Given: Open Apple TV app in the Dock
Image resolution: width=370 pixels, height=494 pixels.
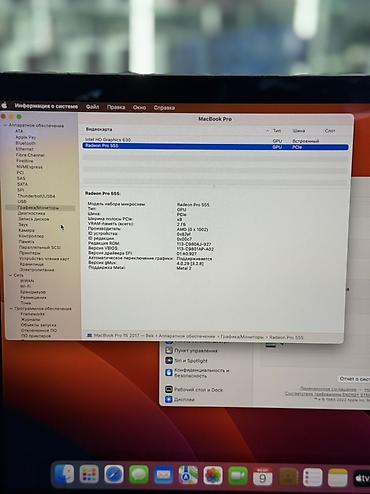Looking at the screenshot, I should pos(361,478).
